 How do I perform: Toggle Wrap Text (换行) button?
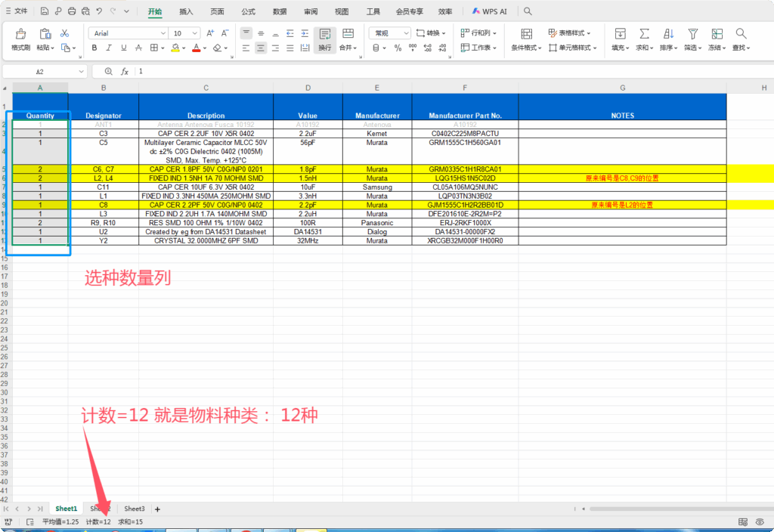coord(325,39)
